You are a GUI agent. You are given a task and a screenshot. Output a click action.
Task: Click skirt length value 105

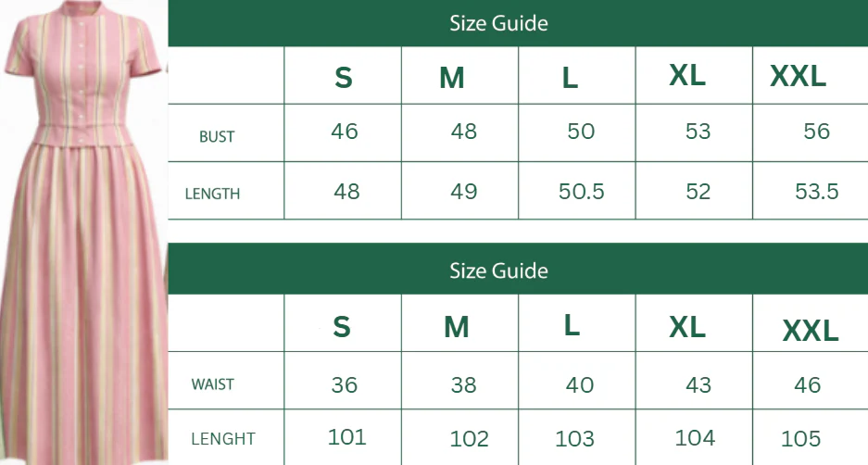800,439
